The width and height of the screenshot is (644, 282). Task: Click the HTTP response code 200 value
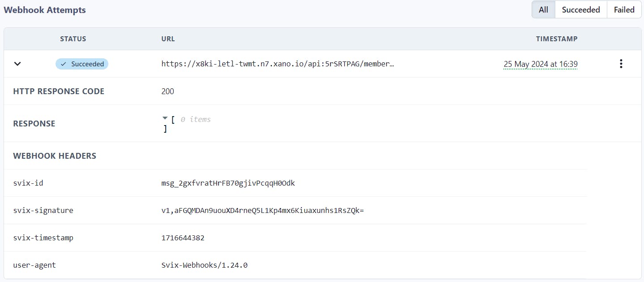[x=167, y=91]
